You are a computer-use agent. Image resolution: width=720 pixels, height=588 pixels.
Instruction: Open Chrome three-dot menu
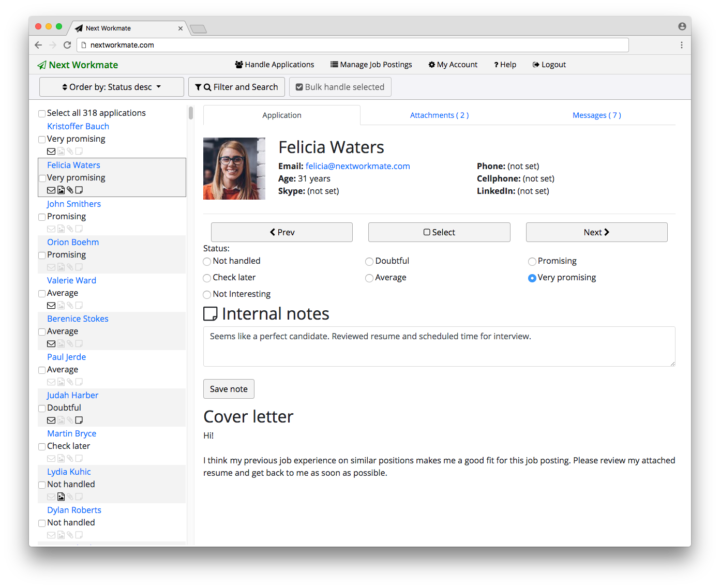pyautogui.click(x=682, y=45)
